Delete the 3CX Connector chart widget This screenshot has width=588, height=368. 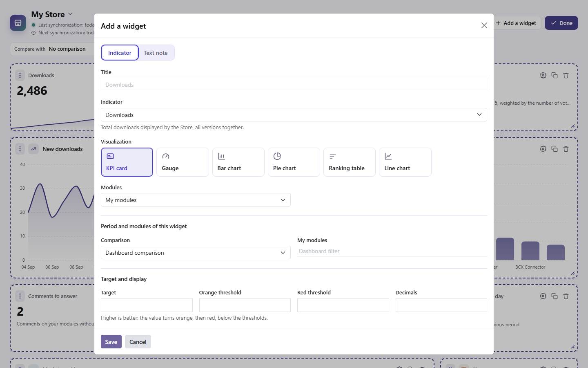point(566,149)
